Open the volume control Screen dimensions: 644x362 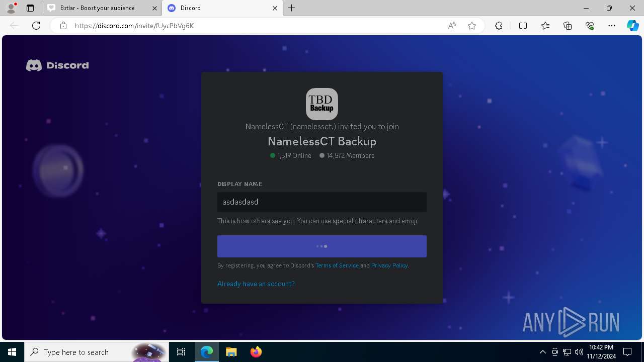(x=579, y=352)
